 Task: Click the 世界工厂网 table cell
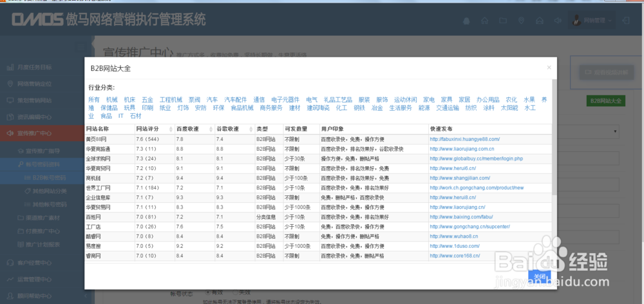pos(109,187)
